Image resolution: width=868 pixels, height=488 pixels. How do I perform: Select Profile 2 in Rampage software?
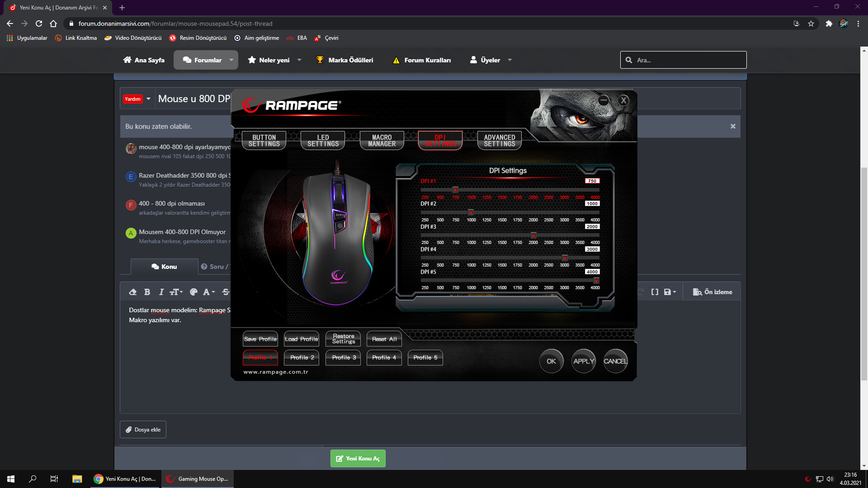point(302,357)
